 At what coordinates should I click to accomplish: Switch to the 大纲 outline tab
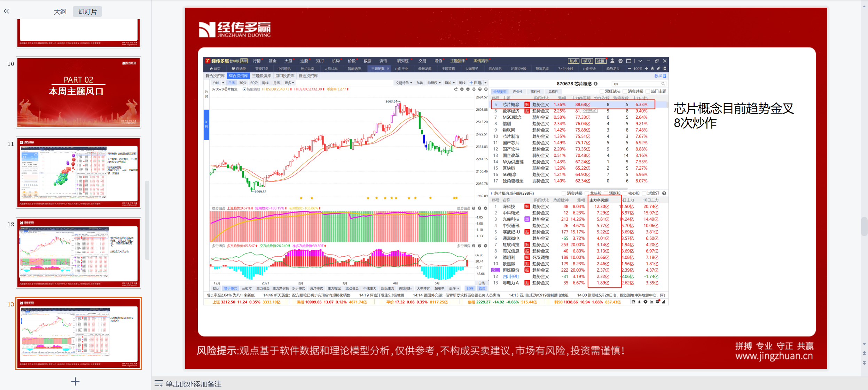[x=60, y=11]
